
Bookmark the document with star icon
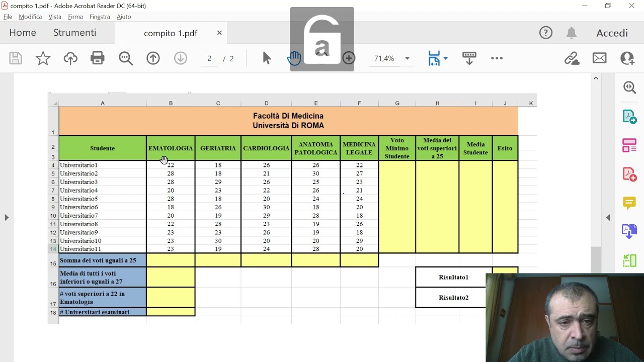coord(43,58)
